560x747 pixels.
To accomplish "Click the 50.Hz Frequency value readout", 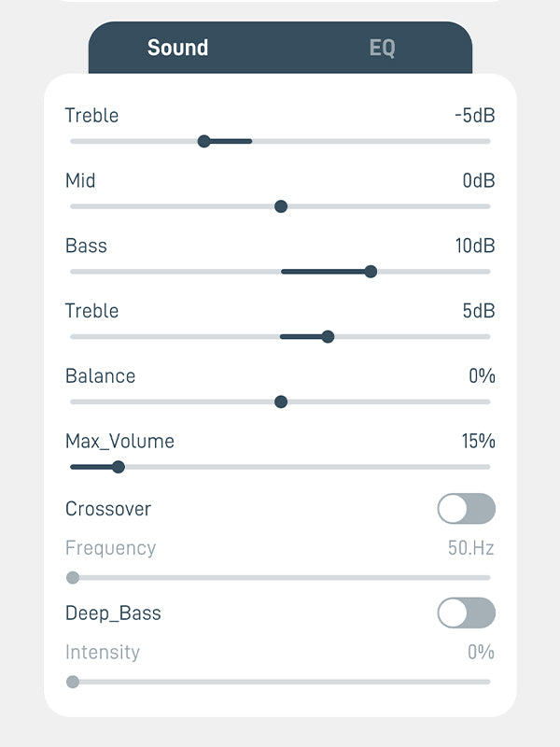I will point(470,548).
